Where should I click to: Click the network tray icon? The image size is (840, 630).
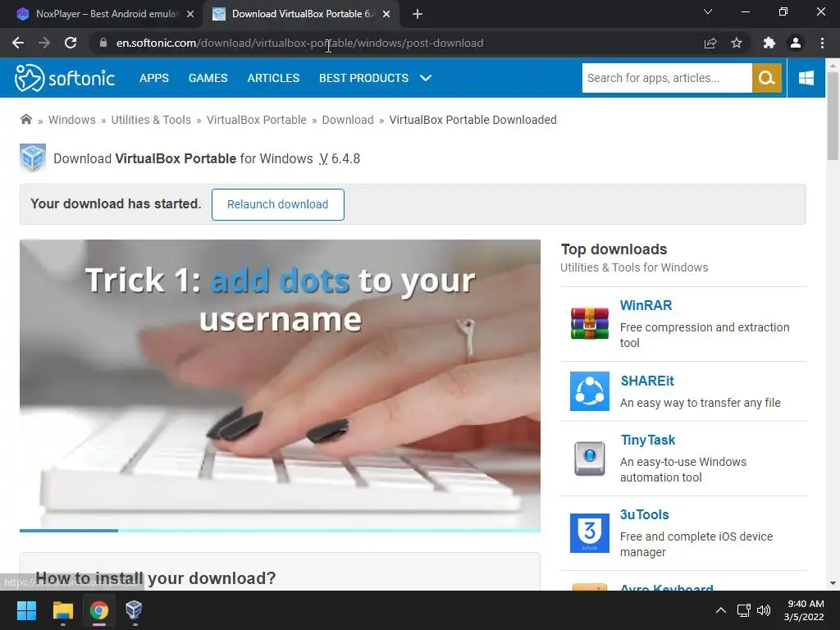(x=743, y=610)
